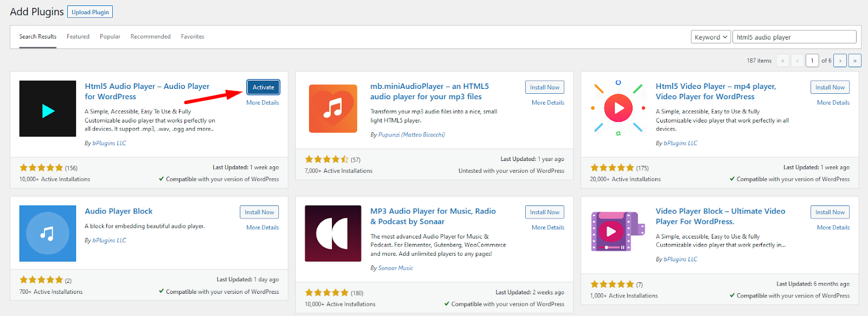Screen dimensions: 868x316
Task: Click the Upload Plugin button
Action: click(x=90, y=12)
